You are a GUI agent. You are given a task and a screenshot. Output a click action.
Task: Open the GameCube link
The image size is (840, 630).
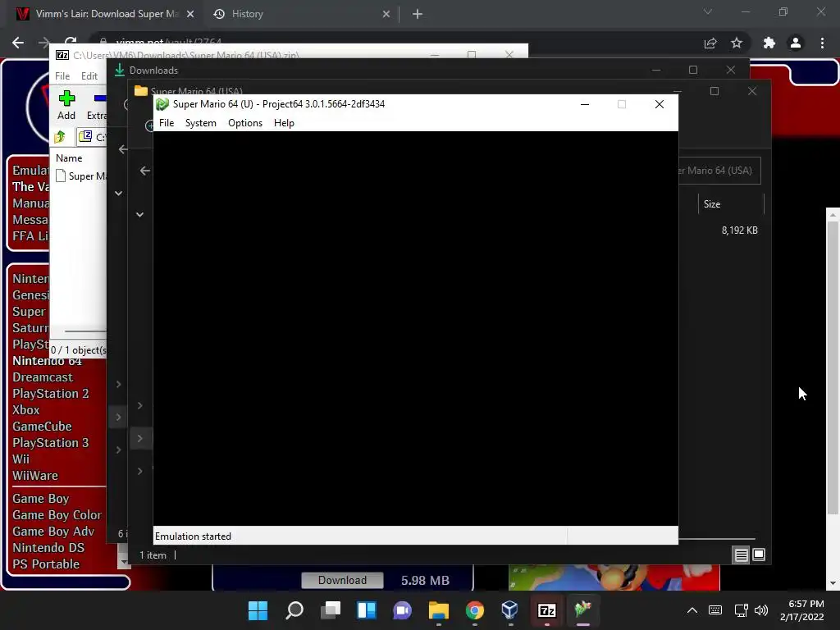click(42, 427)
